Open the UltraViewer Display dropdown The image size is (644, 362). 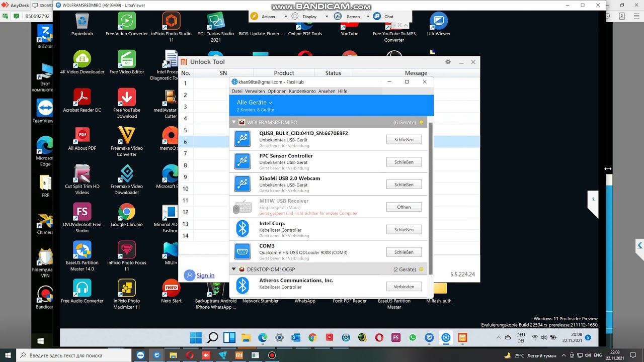point(310,16)
